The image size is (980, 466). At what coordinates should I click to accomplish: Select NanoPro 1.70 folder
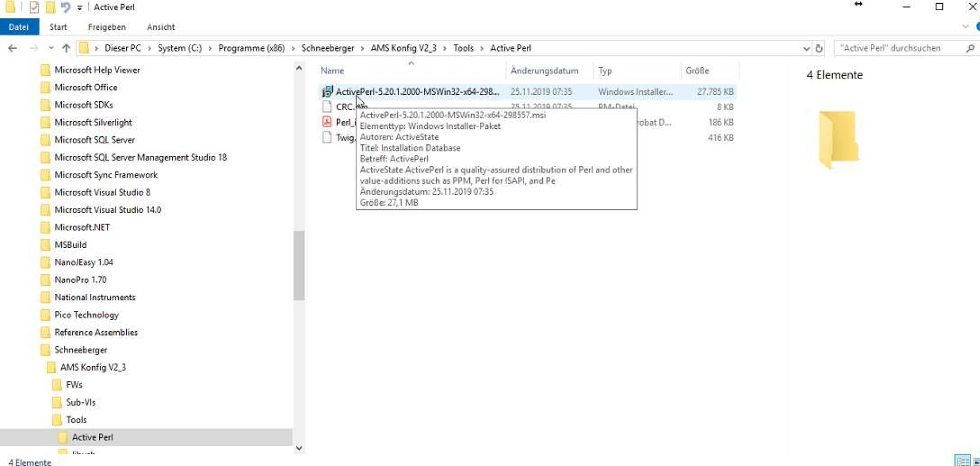click(80, 280)
